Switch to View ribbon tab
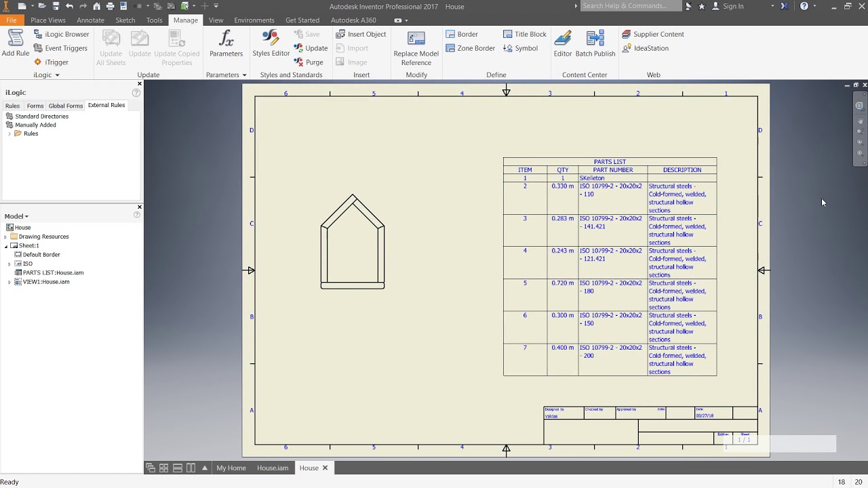 pyautogui.click(x=216, y=20)
